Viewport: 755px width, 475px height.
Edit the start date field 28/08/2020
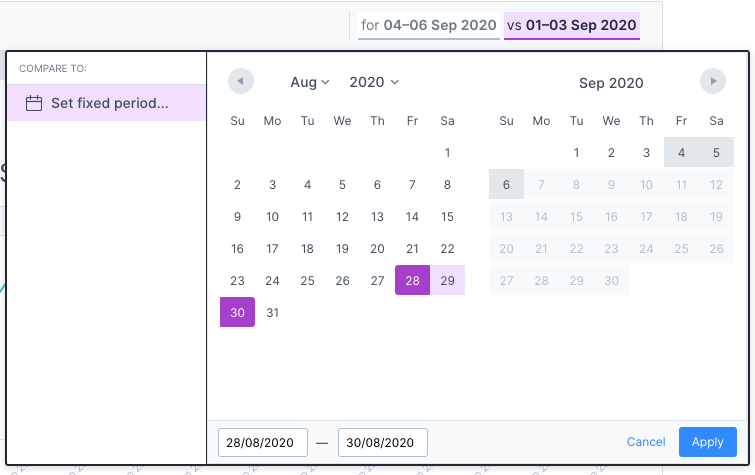click(x=262, y=442)
